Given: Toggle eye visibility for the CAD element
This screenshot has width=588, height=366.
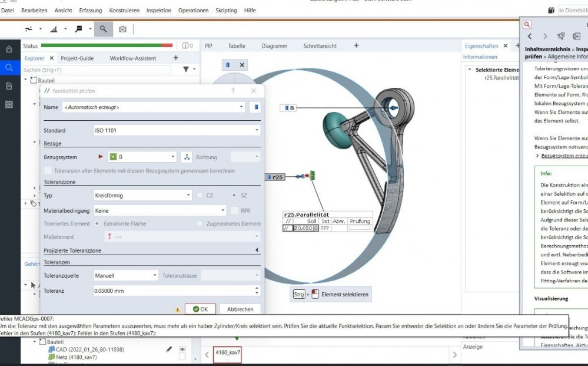Looking at the screenshot, I should (x=182, y=349).
